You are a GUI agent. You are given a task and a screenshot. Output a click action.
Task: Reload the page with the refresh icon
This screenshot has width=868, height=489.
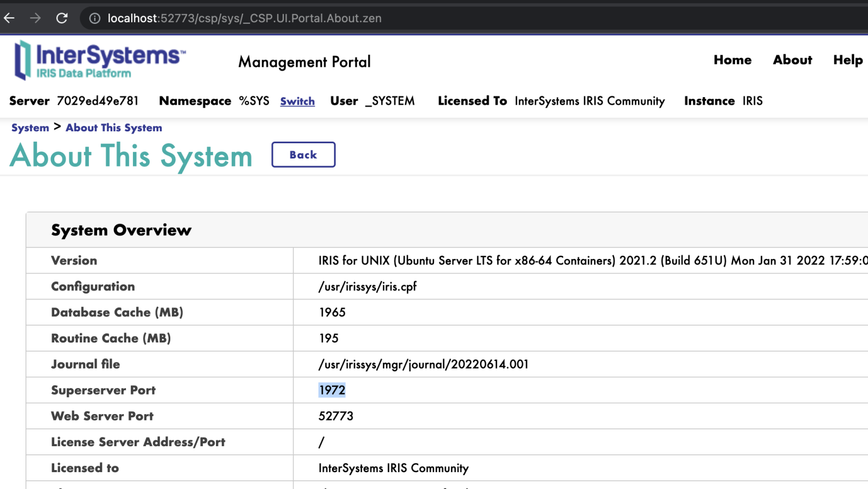[x=62, y=18]
